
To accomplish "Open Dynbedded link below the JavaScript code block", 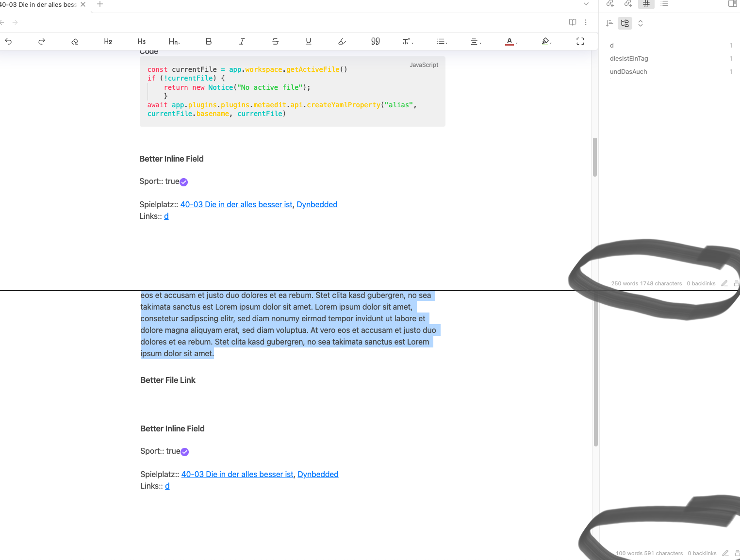I will (x=317, y=204).
